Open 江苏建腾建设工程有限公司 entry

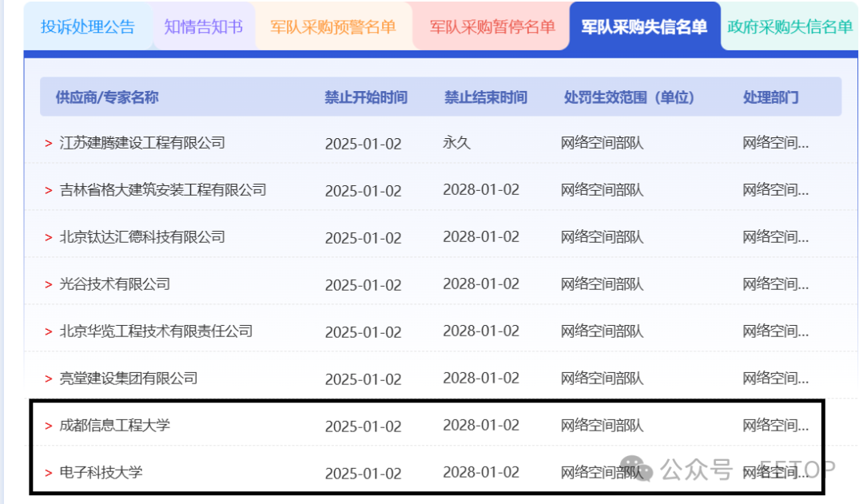[142, 143]
